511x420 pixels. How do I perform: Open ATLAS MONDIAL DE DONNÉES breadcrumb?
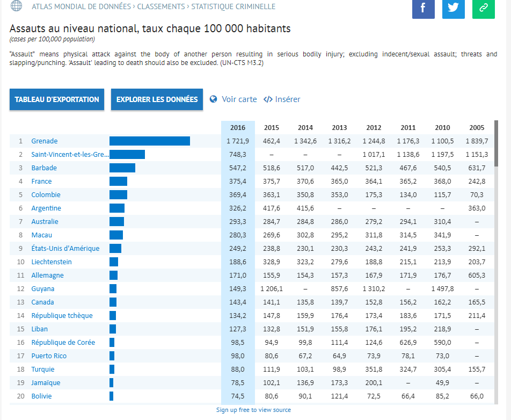pos(82,7)
